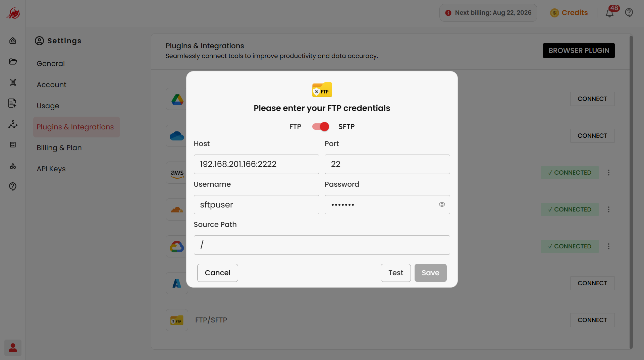
Task: Click the Next billing date badge
Action: [488, 13]
